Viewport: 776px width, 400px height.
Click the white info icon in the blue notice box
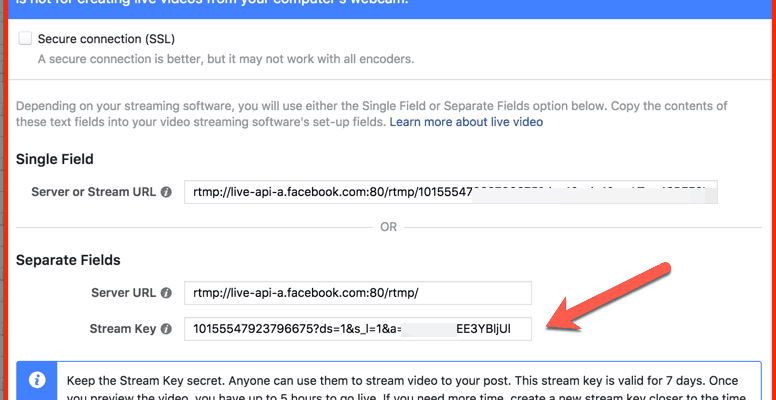coord(37,380)
